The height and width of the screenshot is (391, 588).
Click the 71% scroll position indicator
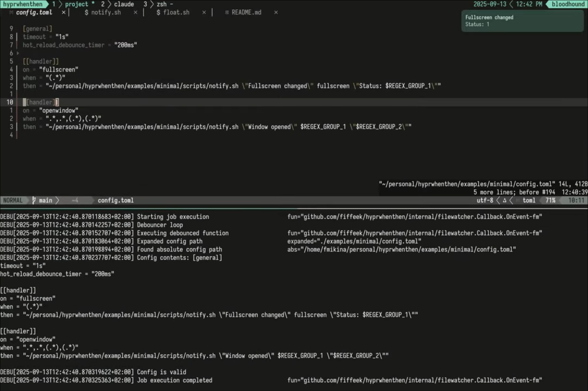[x=550, y=200]
